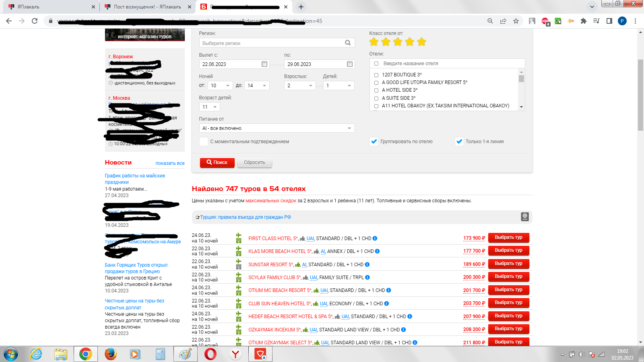Open calendar for the 22.06.2023 departure date
Image resolution: width=644 pixels, height=362 pixels.
(x=264, y=64)
